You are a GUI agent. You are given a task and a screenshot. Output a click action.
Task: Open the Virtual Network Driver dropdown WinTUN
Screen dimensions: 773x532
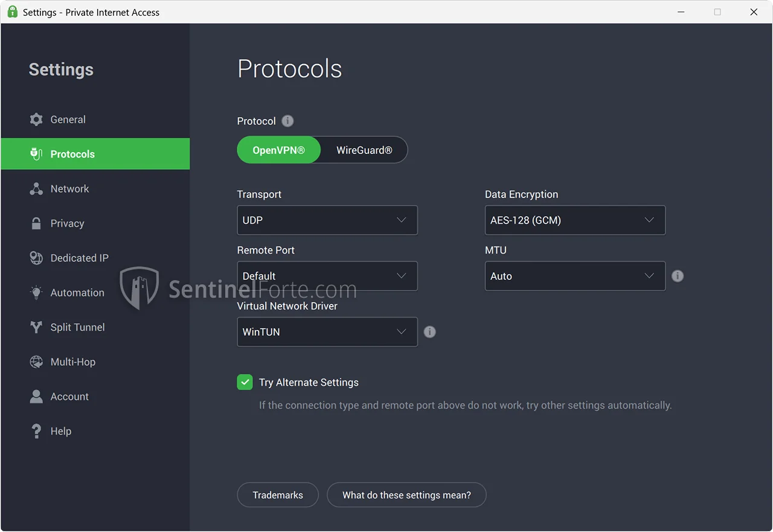[327, 332]
